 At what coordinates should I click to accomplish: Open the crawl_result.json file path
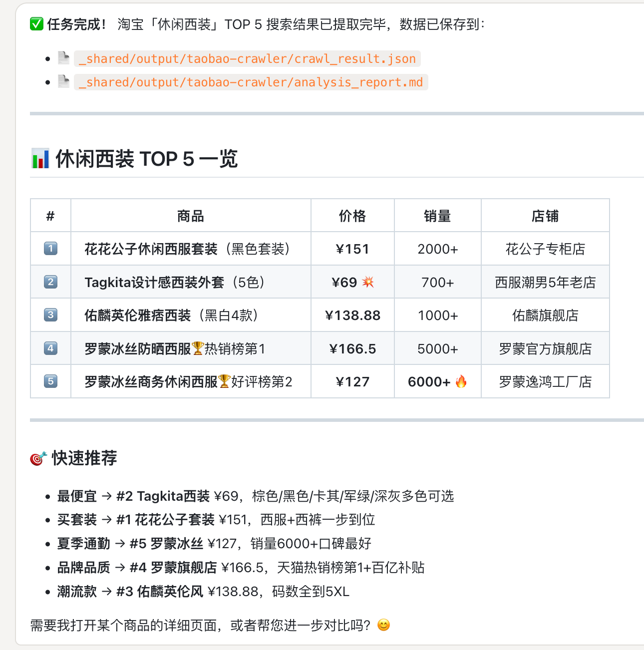(247, 58)
